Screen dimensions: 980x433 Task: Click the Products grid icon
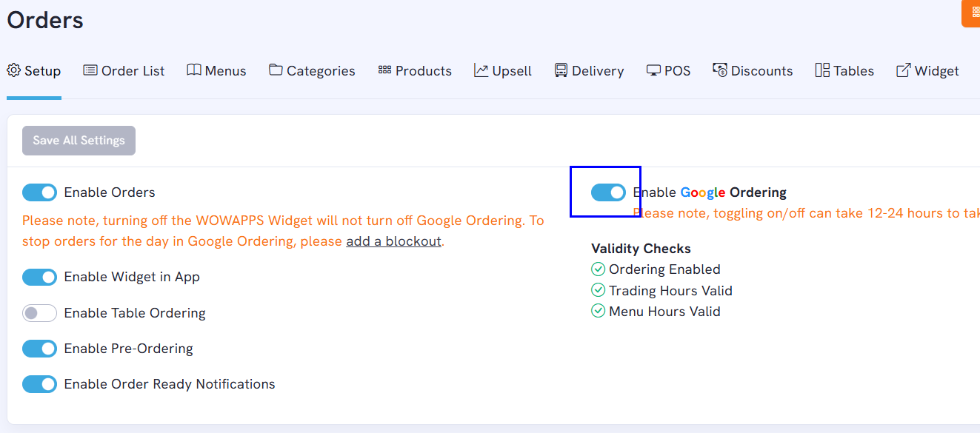click(x=384, y=70)
